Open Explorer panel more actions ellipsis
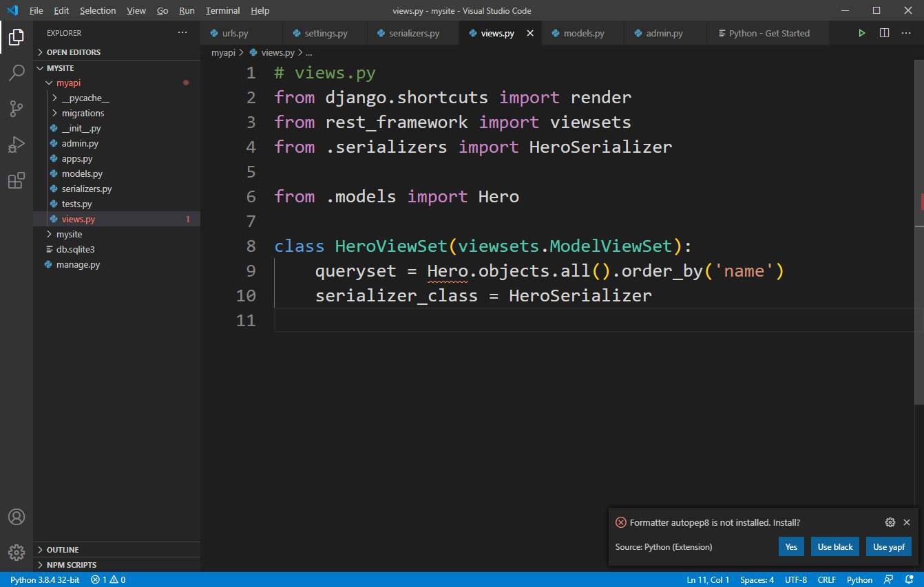Viewport: 924px width, 587px height. pyautogui.click(x=182, y=33)
